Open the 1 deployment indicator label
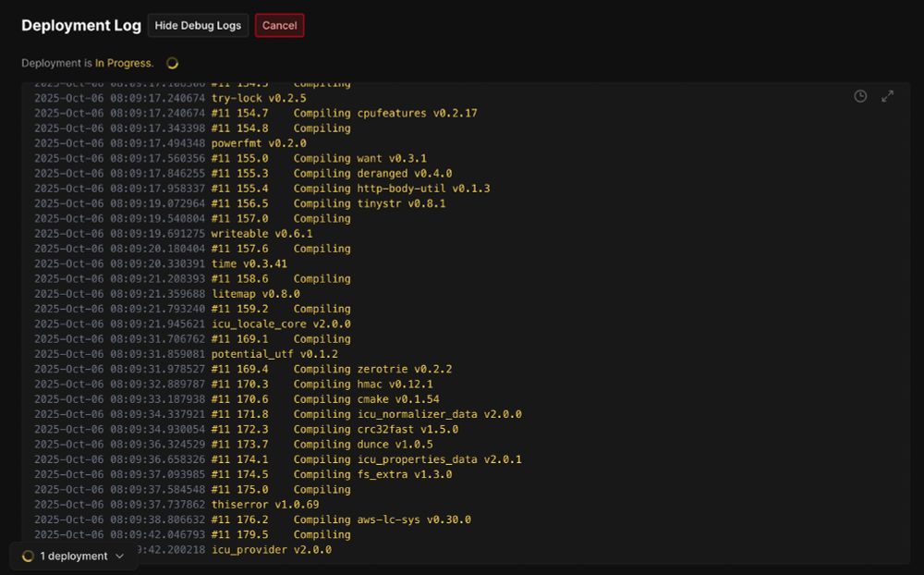Image resolution: width=924 pixels, height=575 pixels. tap(74, 557)
